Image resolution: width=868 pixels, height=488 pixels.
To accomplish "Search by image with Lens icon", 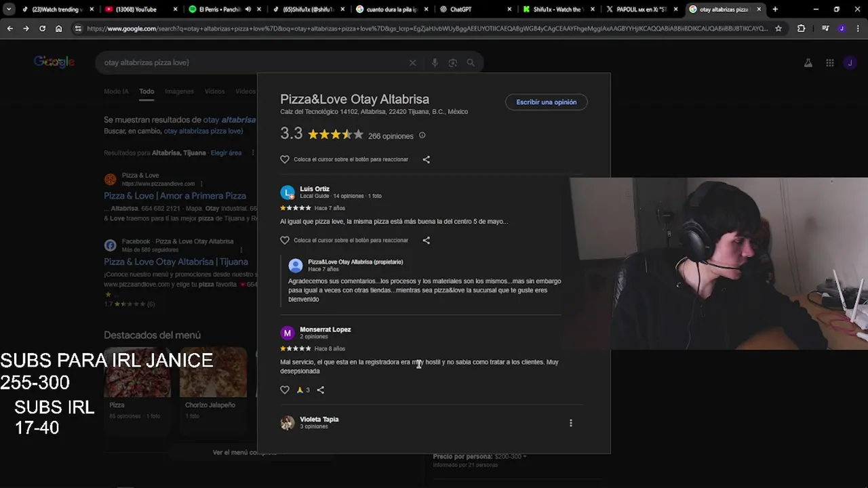I will click(453, 62).
